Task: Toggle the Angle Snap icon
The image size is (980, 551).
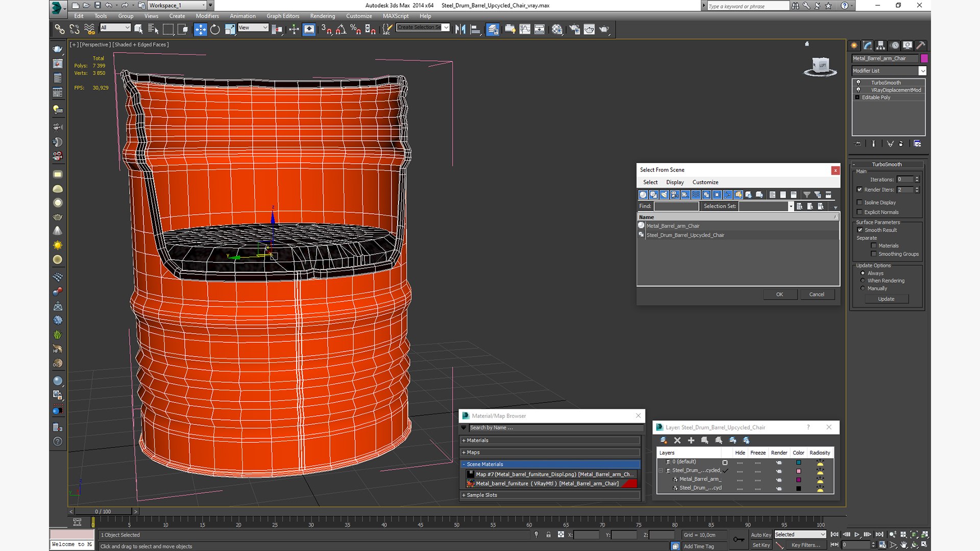Action: point(340,29)
